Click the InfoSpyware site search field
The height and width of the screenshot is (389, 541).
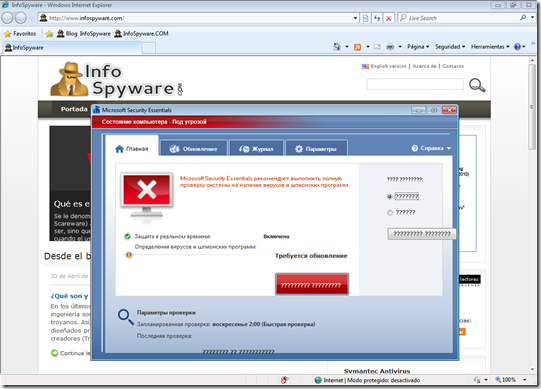click(415, 84)
